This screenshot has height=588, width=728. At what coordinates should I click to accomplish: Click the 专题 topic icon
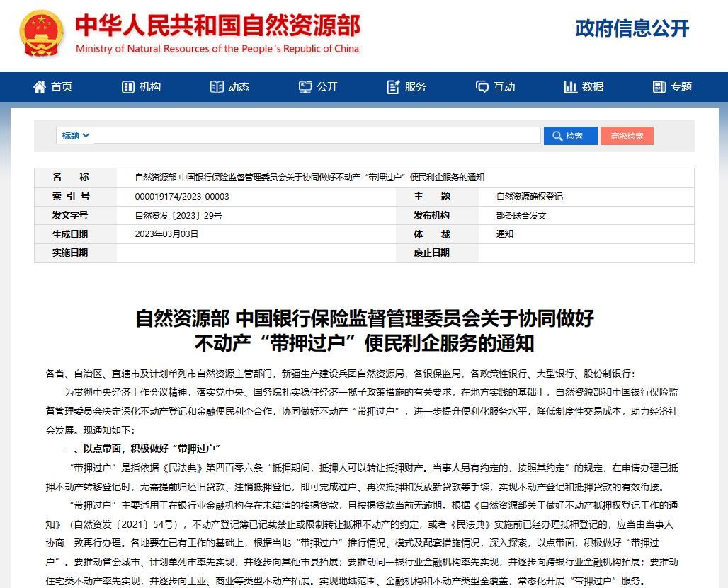coord(659,87)
